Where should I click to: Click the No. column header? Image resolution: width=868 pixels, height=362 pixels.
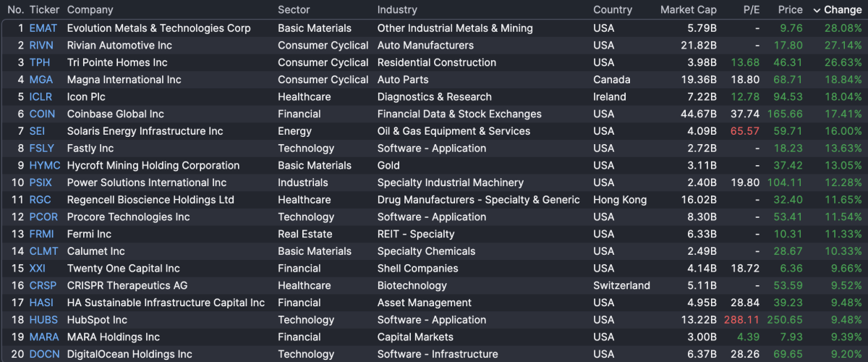(15, 10)
